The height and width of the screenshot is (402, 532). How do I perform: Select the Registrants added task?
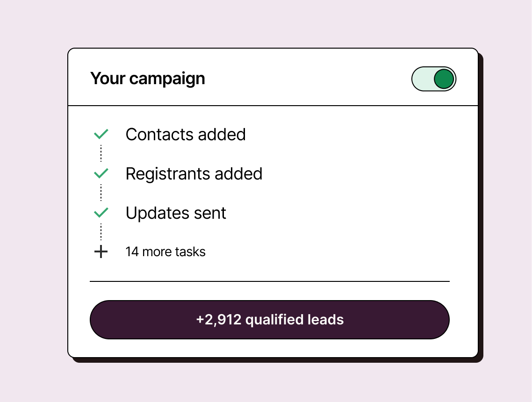194,174
